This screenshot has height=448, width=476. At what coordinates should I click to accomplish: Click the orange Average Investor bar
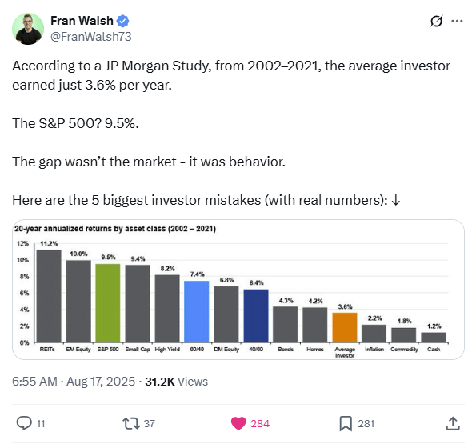coord(345,327)
